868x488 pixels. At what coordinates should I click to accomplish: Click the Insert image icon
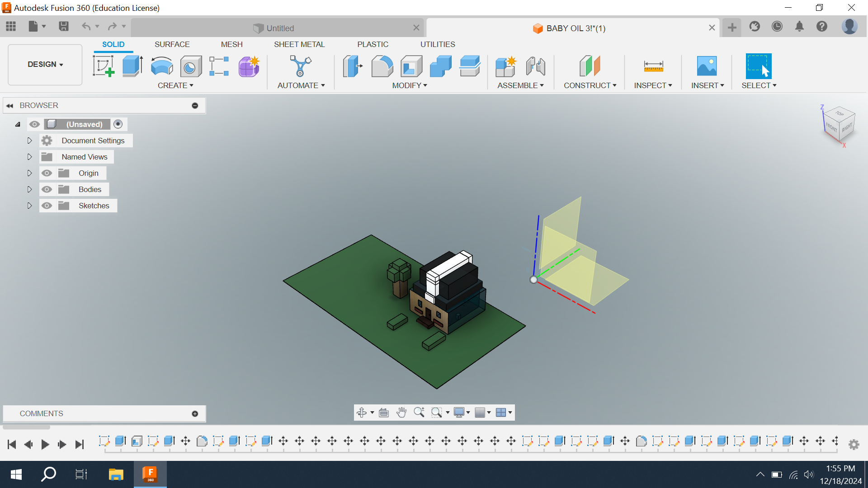coord(707,66)
